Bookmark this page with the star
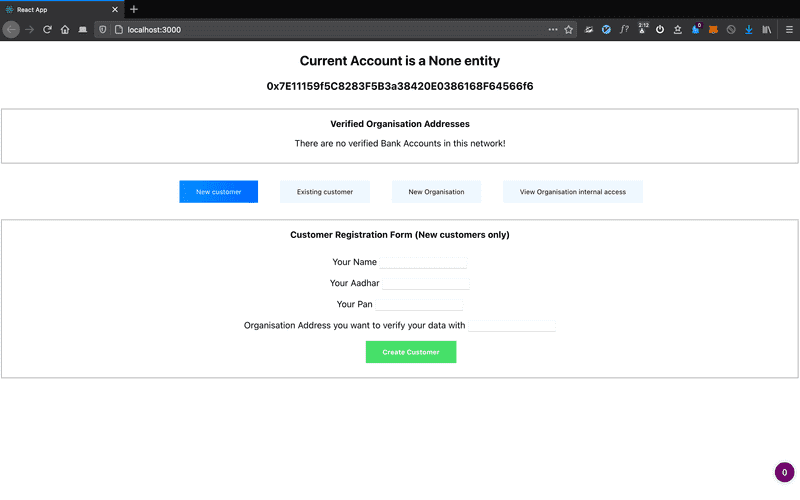The image size is (800, 500). coord(568,30)
